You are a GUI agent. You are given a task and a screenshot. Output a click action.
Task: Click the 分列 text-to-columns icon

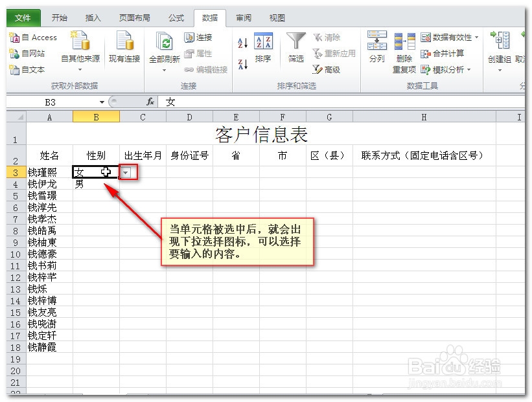377,40
